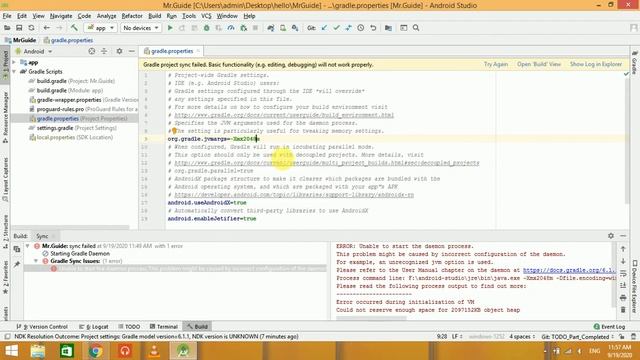
Task: Open the Event Log button
Action: pyautogui.click(x=609, y=327)
